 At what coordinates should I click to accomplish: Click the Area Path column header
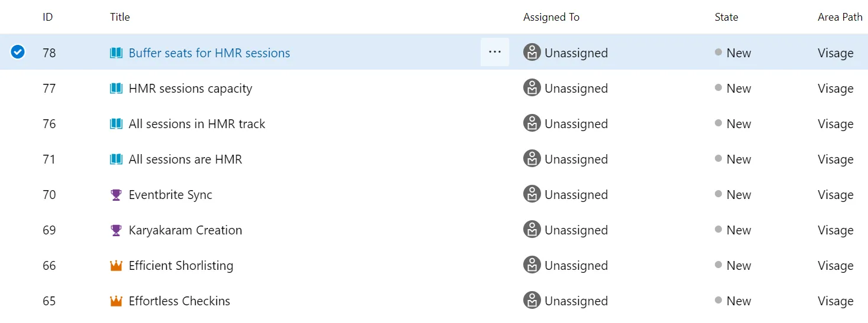pyautogui.click(x=840, y=17)
